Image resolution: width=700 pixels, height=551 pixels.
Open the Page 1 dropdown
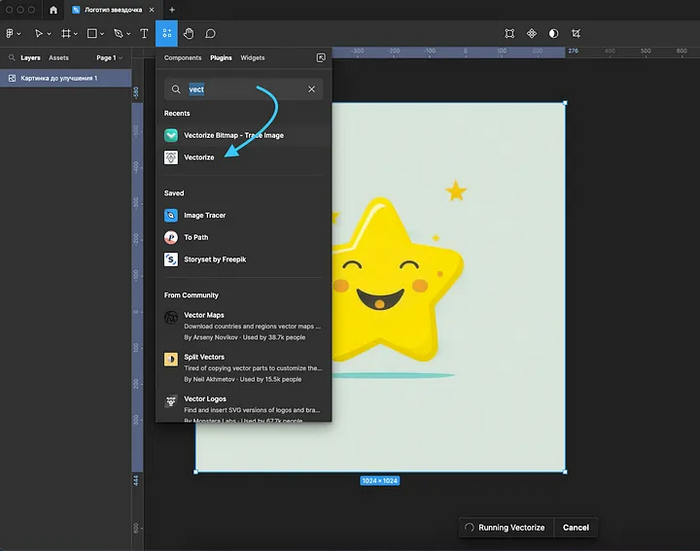107,58
